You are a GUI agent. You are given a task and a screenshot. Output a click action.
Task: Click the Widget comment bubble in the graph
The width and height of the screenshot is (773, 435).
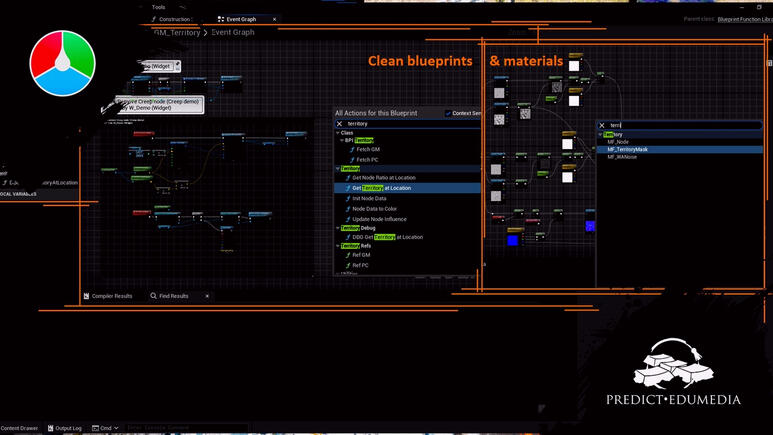pyautogui.click(x=160, y=66)
